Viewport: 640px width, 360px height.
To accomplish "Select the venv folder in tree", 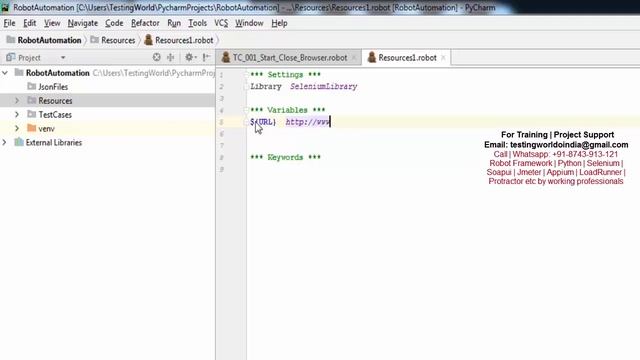I will pyautogui.click(x=46, y=129).
